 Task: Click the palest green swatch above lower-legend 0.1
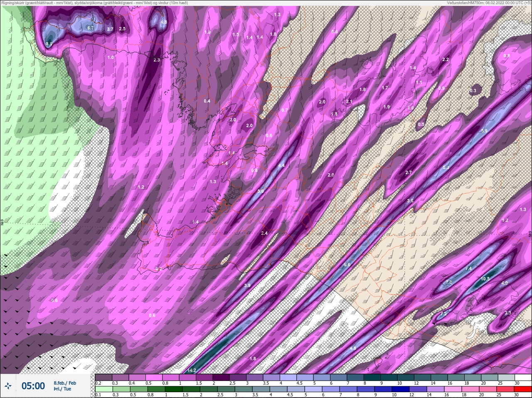coord(103,390)
